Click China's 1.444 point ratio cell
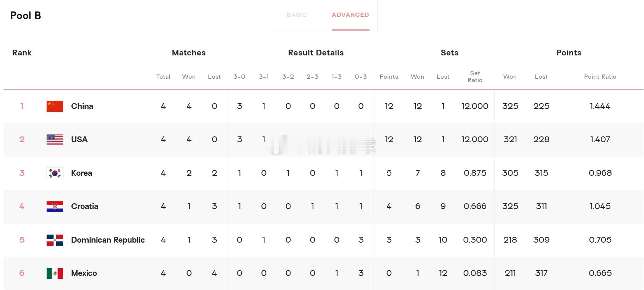Screen dimensions: 644x290 pyautogui.click(x=600, y=106)
